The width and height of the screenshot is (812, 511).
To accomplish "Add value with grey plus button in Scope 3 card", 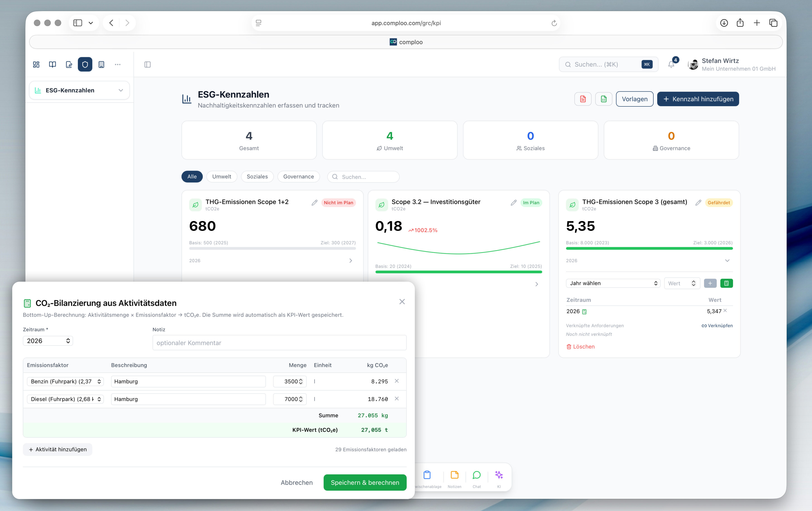I will 710,283.
